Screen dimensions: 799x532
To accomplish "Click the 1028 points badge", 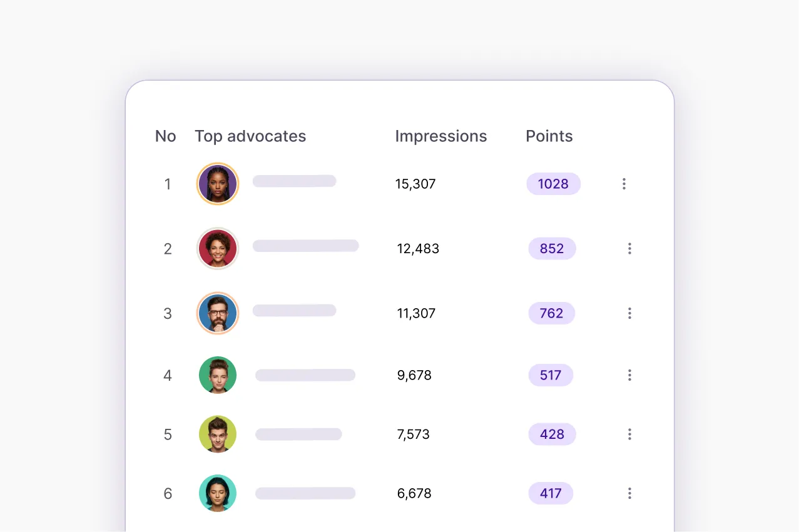I will pyautogui.click(x=553, y=184).
